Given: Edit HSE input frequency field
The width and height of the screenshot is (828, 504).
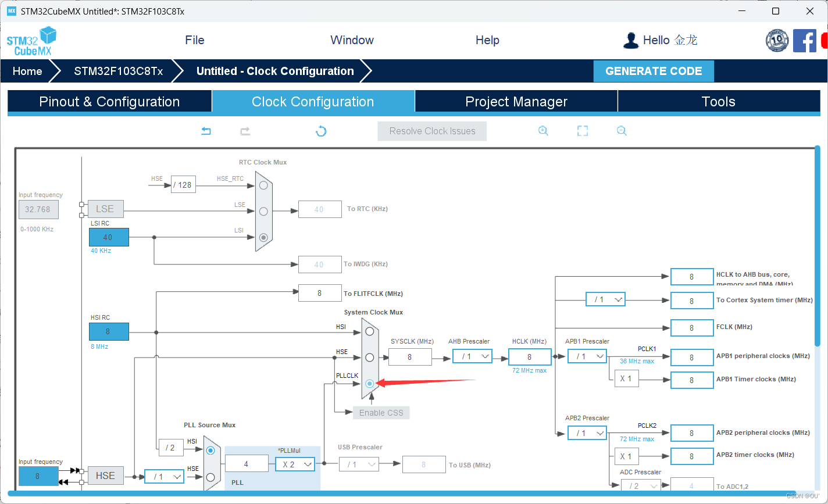Looking at the screenshot, I should click(x=38, y=476).
